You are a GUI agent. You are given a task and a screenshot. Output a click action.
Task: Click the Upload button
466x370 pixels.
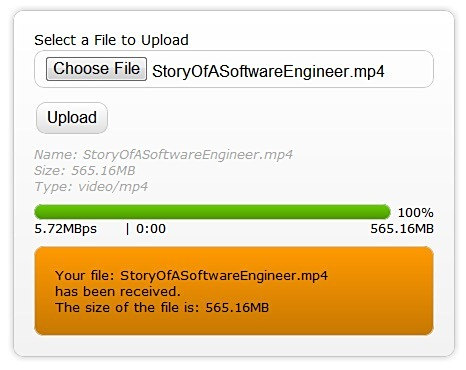point(72,118)
